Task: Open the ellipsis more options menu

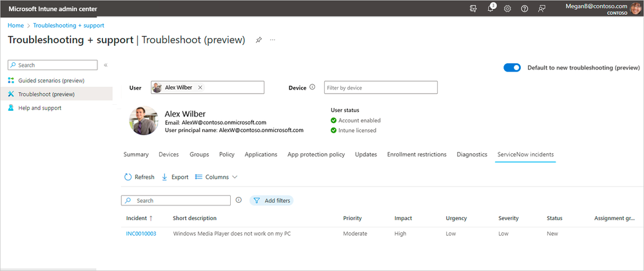Action: 272,40
